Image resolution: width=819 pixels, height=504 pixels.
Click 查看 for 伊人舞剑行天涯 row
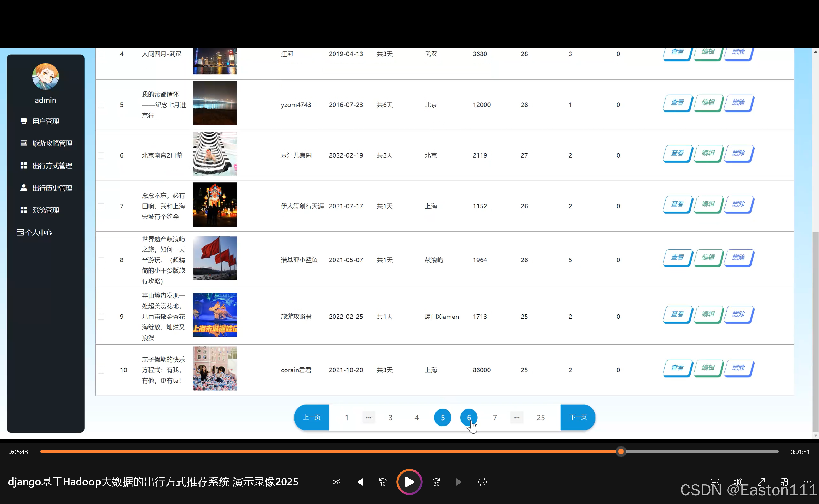point(677,204)
